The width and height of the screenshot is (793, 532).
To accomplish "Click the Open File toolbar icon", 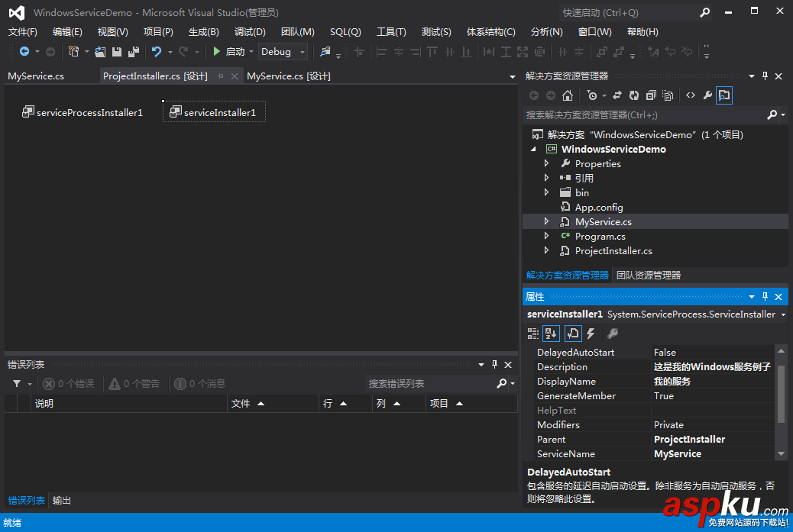I will 100,52.
